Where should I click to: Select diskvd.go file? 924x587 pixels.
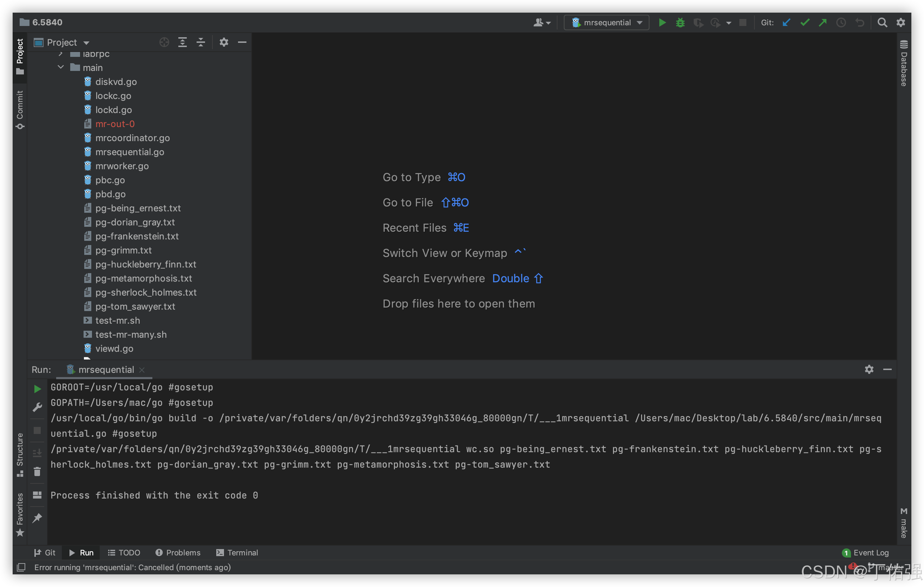pyautogui.click(x=116, y=82)
